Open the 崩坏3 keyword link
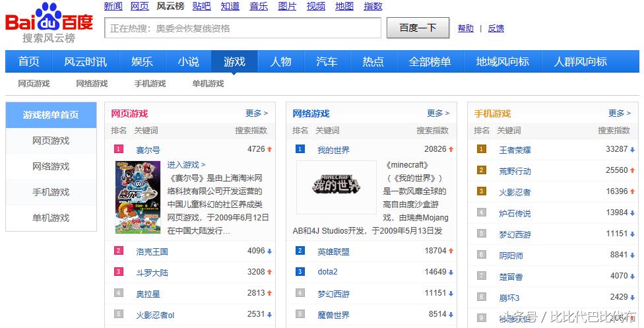 pos(509,298)
